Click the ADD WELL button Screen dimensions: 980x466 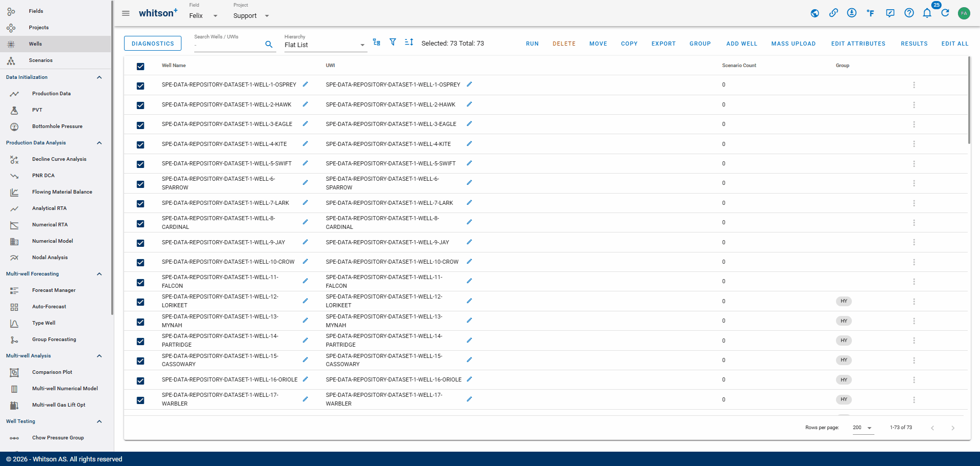tap(742, 44)
